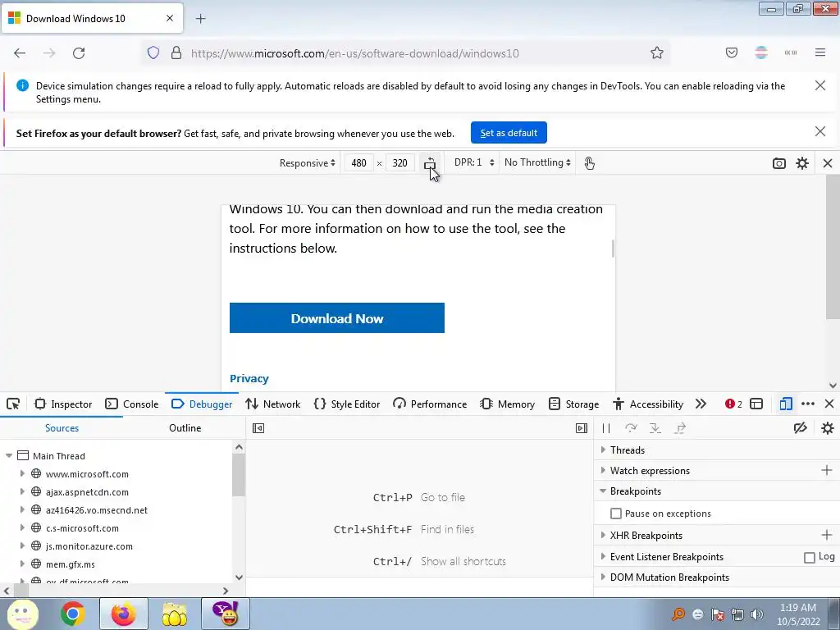Screen dimensions: 840x630
Task: Click the Step in icon
Action: point(655,428)
